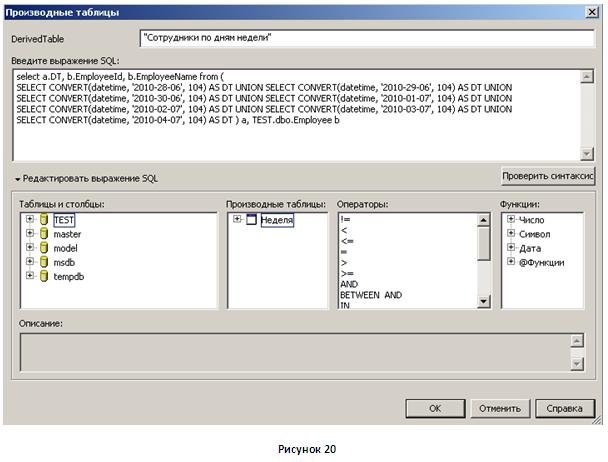Click the Проверить синтаксис button
608x462 pixels.
point(548,176)
